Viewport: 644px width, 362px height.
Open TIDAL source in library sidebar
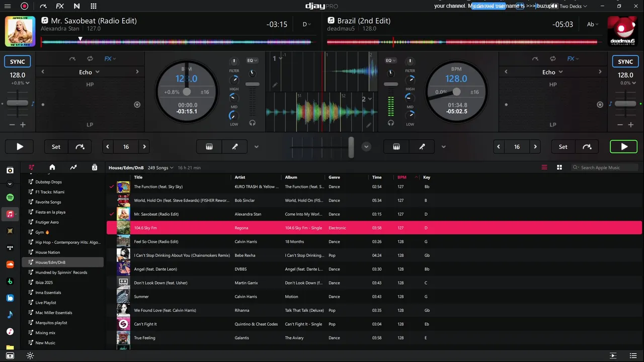[10, 247]
